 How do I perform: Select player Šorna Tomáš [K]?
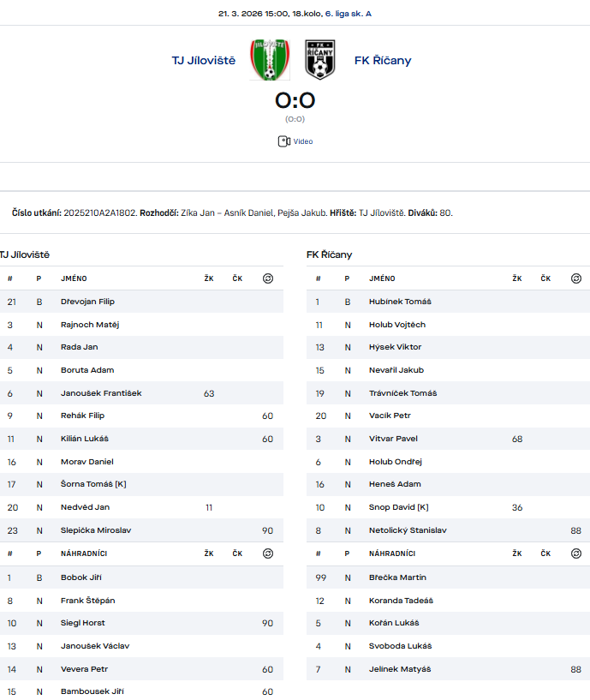(93, 484)
